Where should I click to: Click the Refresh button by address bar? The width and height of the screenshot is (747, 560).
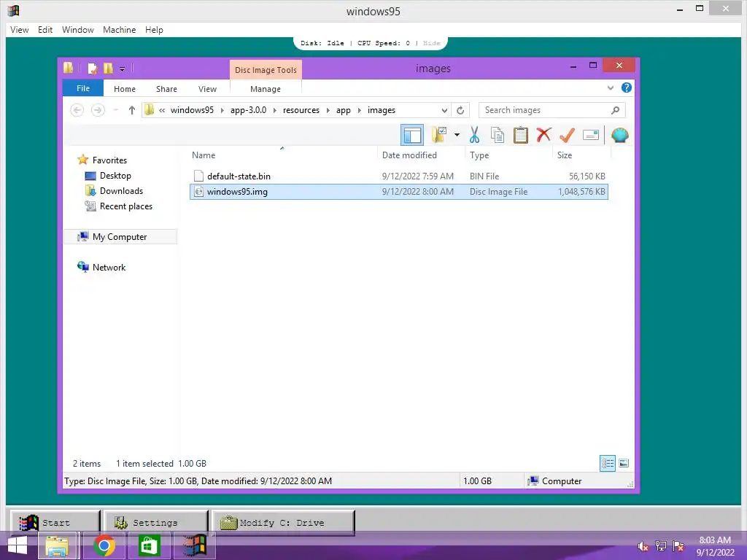click(x=460, y=111)
